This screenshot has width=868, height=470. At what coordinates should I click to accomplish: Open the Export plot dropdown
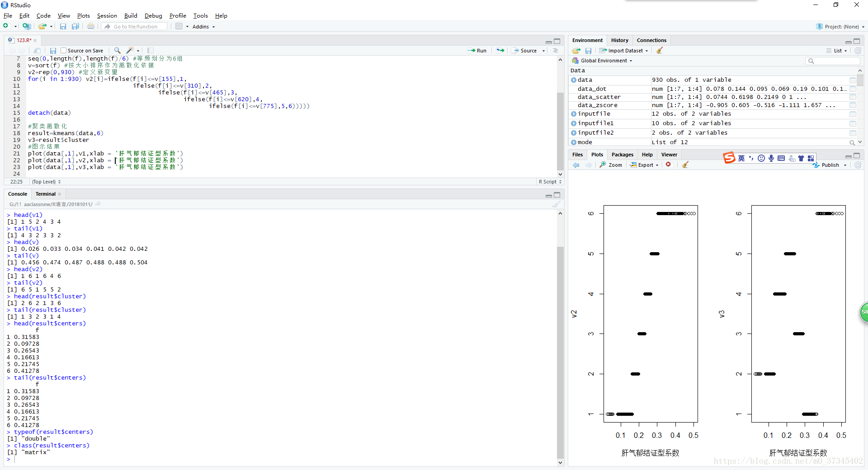(x=645, y=165)
